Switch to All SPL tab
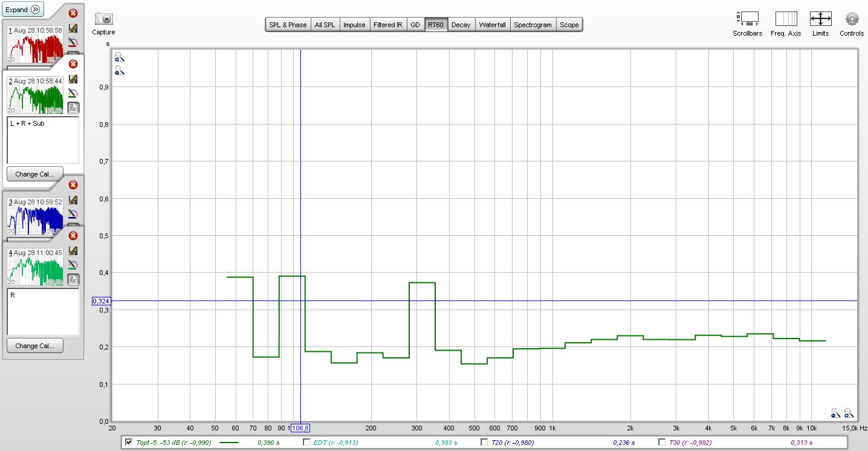868x451 pixels. (325, 25)
